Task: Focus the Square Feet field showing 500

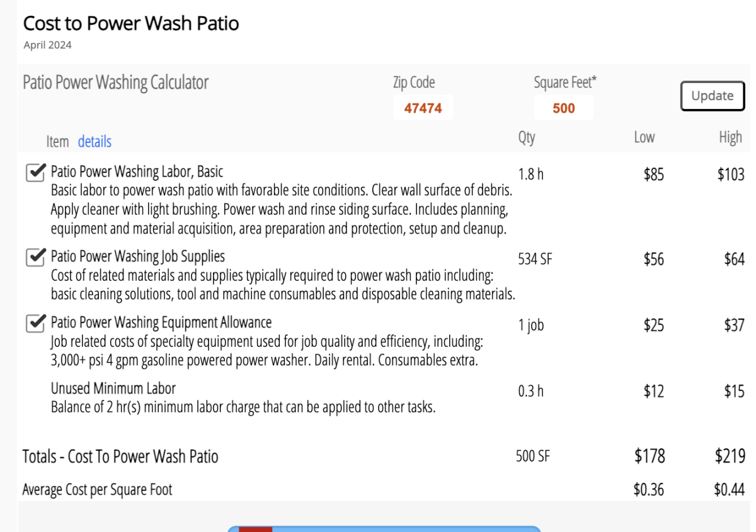Action: (x=563, y=108)
